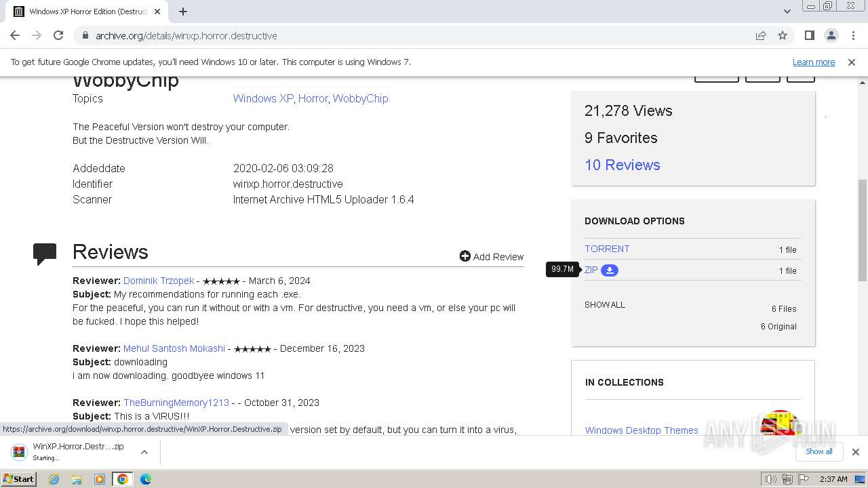Open reviewer TheBurningMemory1213's profile
Viewport: 868px width, 488px height.
coord(176,403)
